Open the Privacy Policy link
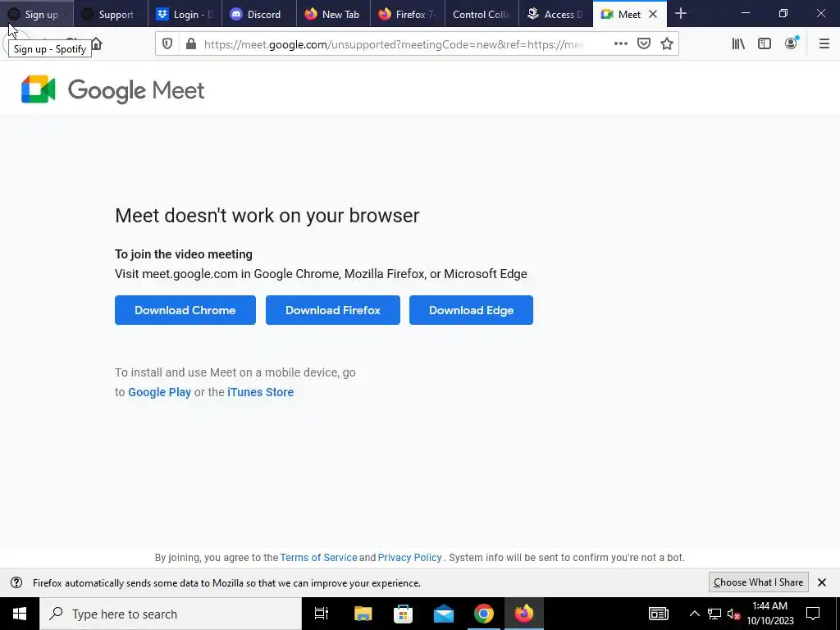840x630 pixels. [x=410, y=558]
